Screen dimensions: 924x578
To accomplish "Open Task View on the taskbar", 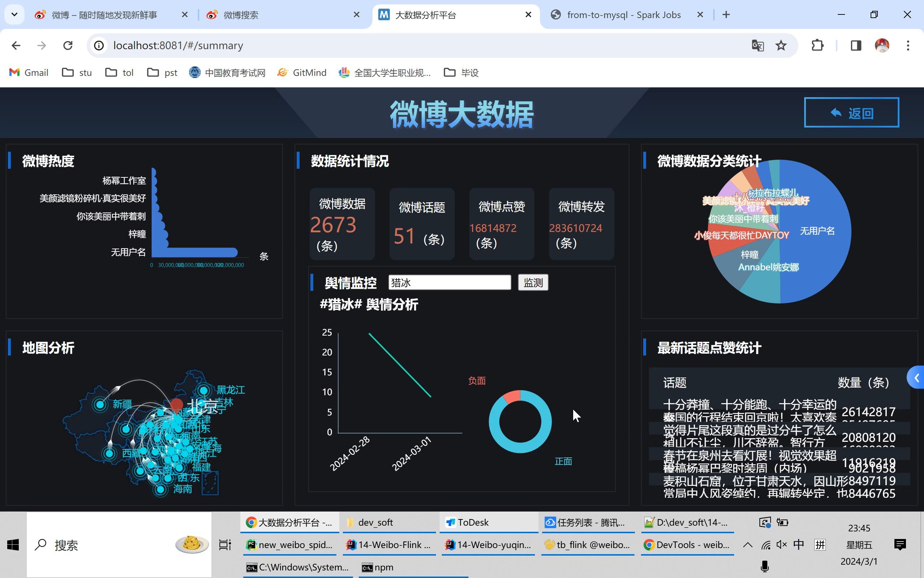I will [x=225, y=545].
